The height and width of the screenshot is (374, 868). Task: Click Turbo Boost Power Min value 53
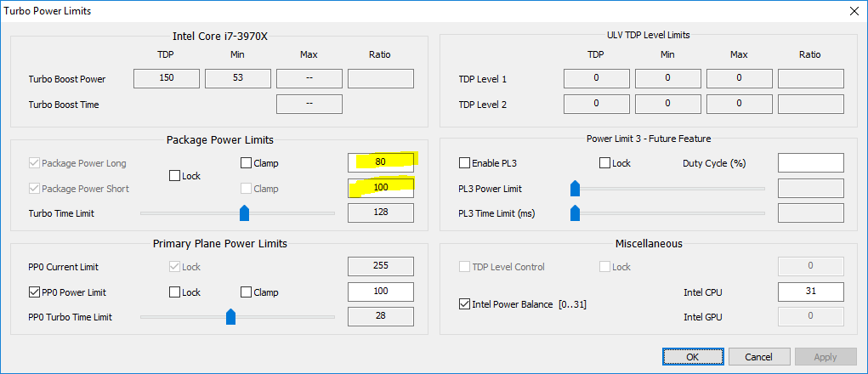pyautogui.click(x=237, y=78)
